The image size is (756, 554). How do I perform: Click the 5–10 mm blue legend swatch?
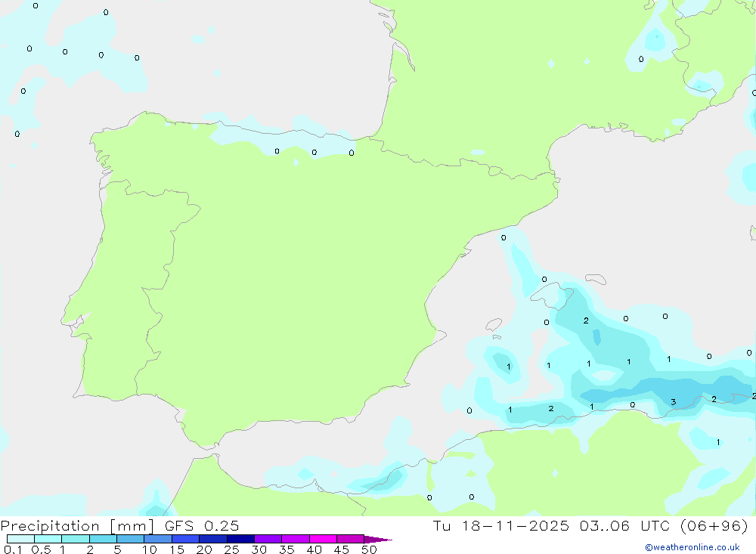(131, 539)
